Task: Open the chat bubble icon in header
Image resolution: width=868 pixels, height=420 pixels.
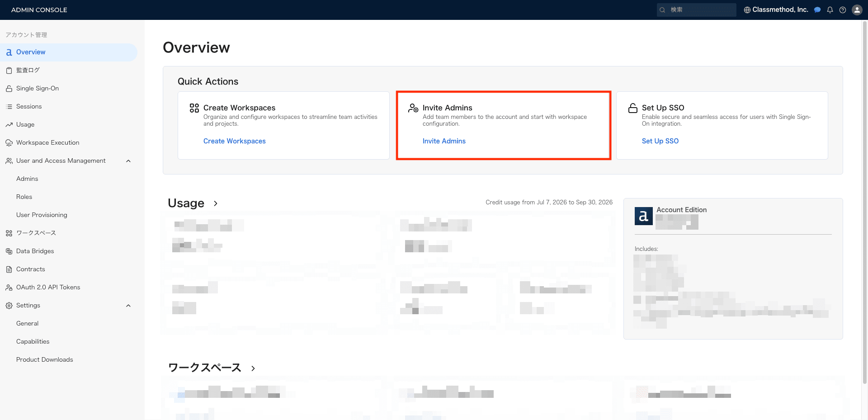Action: (x=817, y=10)
